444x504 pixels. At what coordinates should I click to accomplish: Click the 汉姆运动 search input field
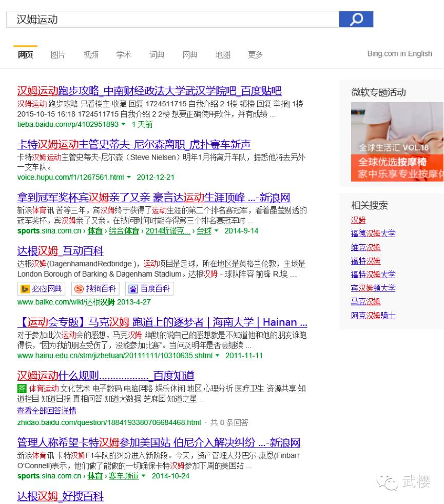(172, 20)
